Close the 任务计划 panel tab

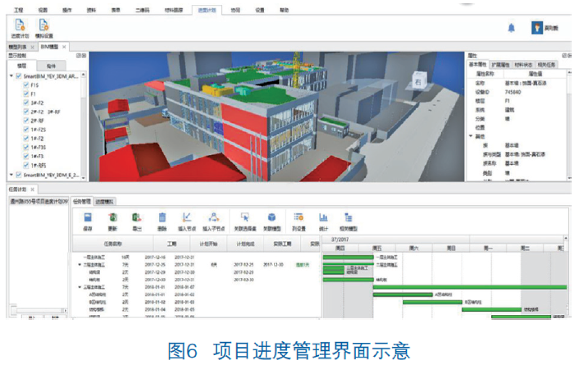[32, 189]
